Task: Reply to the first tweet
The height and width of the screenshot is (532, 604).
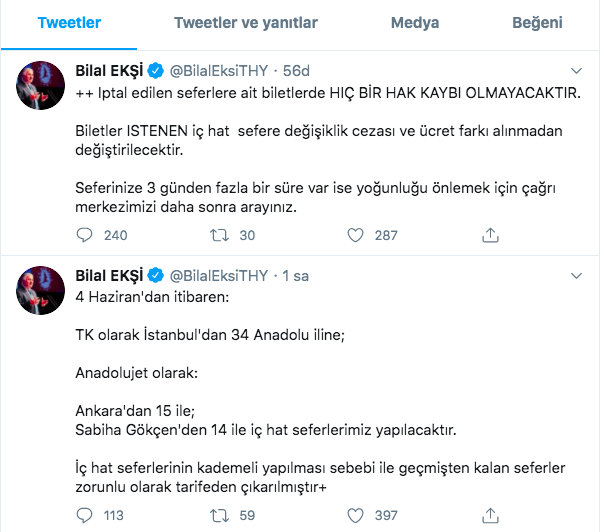Action: coord(84,235)
